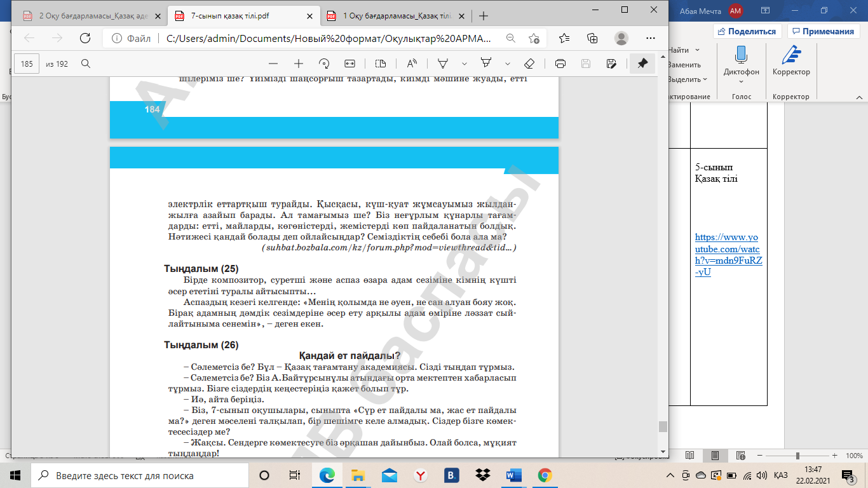Show hidden system tray icons
The width and height of the screenshot is (868, 488).
(670, 475)
